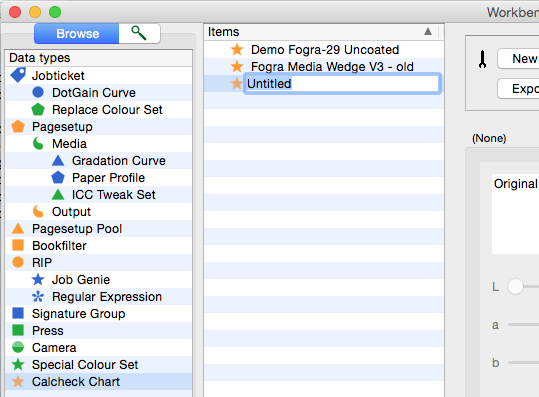Click the orange star icon for Calcheck Chart
Image resolution: width=539 pixels, height=397 pixels.
pos(18,381)
